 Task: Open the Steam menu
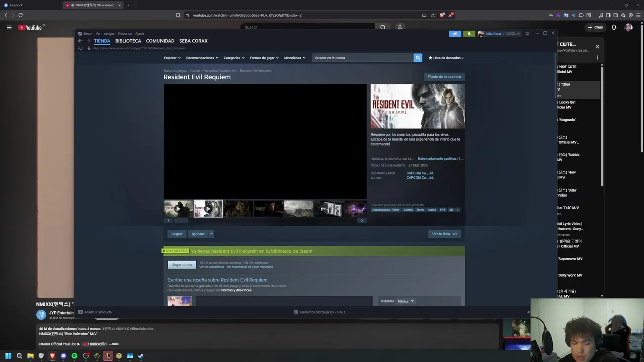[88, 34]
